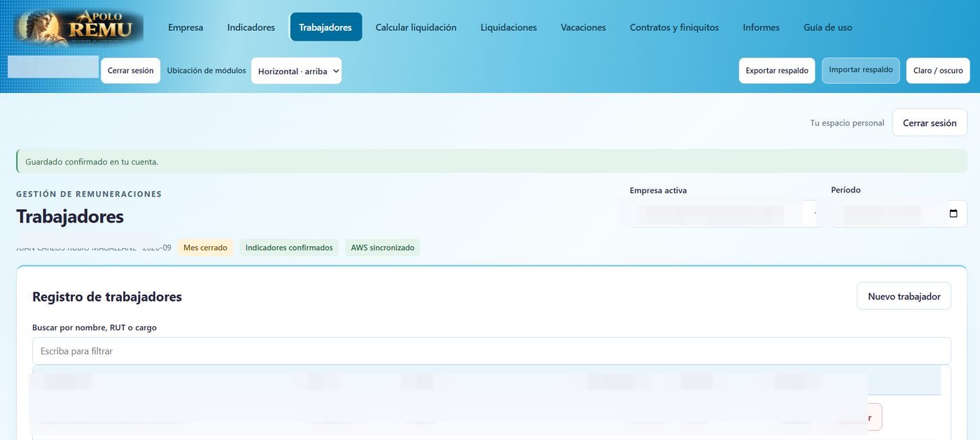
Task: Focus the Escriba para filtrar search field
Action: point(491,351)
